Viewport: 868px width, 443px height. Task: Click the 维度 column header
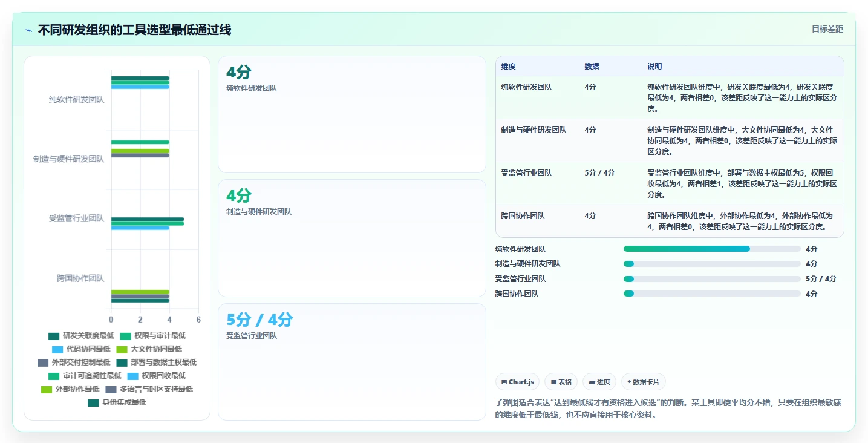509,67
